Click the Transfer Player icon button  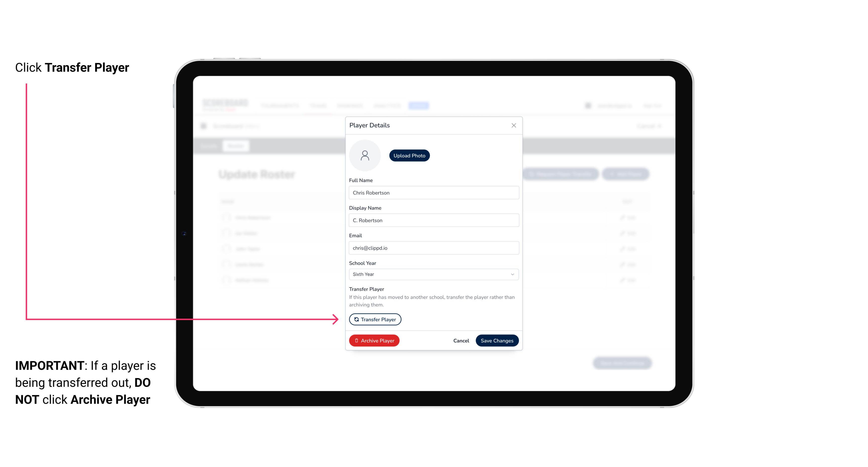click(375, 319)
